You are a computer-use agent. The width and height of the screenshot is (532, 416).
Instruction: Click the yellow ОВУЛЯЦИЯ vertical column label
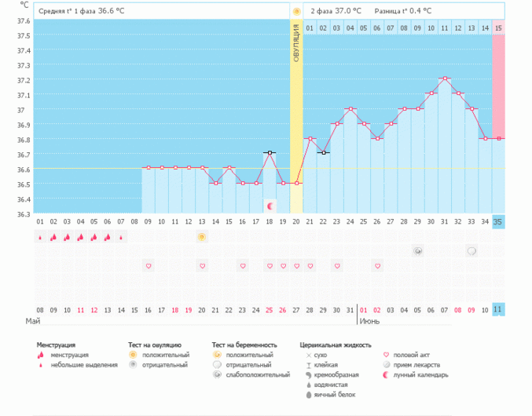tap(296, 43)
